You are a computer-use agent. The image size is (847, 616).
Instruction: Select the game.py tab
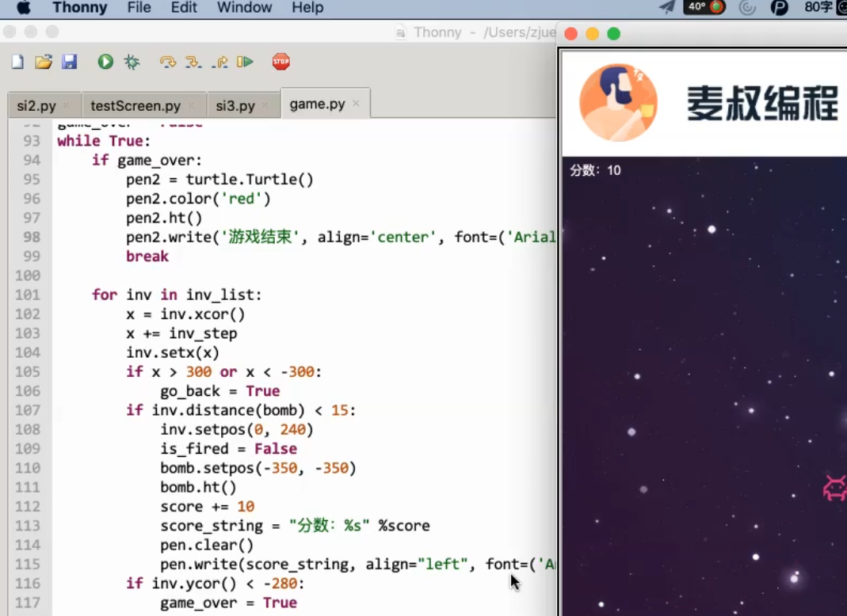tap(317, 104)
